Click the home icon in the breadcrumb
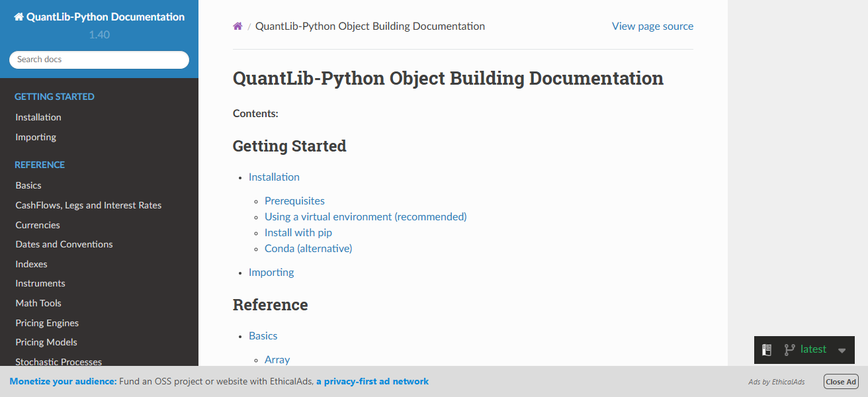This screenshot has width=868, height=397. click(x=237, y=26)
